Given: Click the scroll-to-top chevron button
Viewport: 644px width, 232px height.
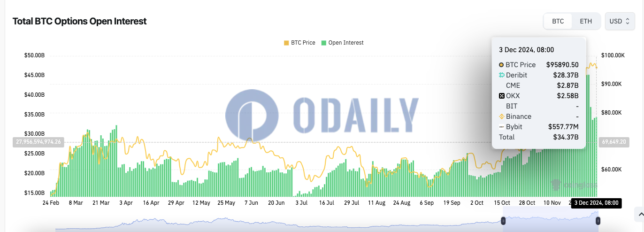Looking at the screenshot, I should 639,215.
